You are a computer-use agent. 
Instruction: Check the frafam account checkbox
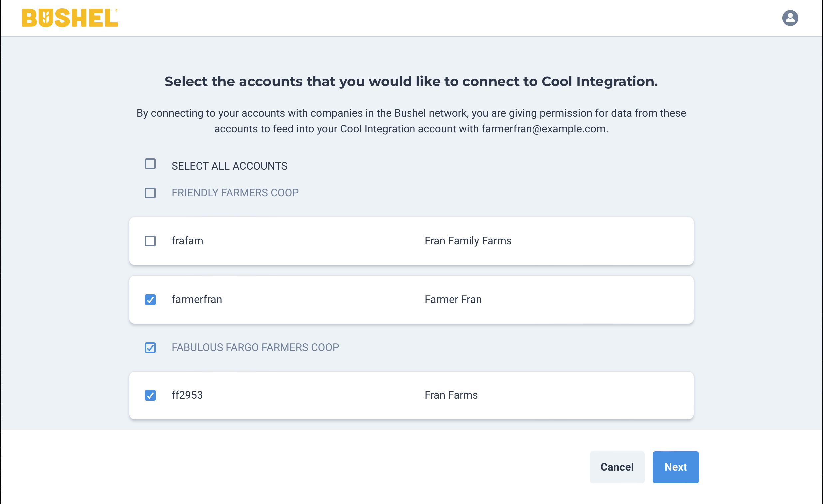click(x=150, y=241)
